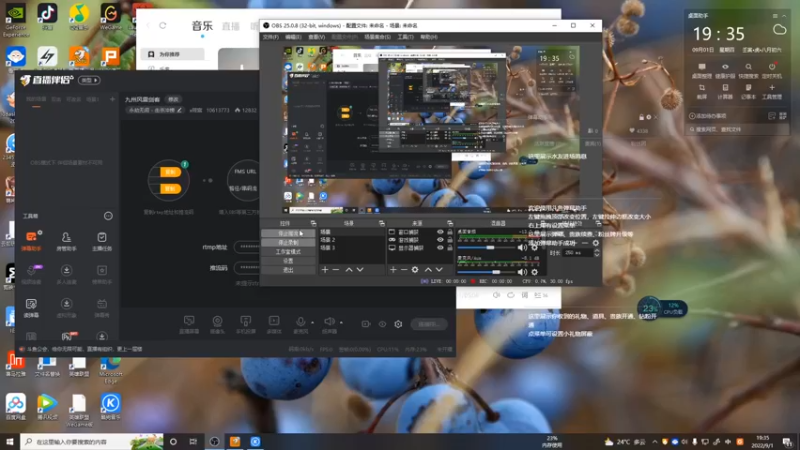Image resolution: width=800 pixels, height=450 pixels.
Task: Open 房管助手 tool in 直播伴侣
Action: click(x=66, y=240)
